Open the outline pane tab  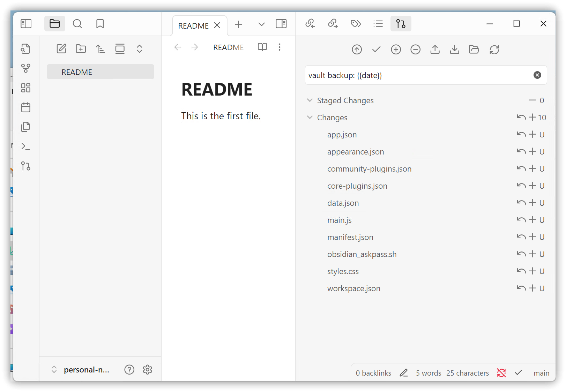pos(378,24)
